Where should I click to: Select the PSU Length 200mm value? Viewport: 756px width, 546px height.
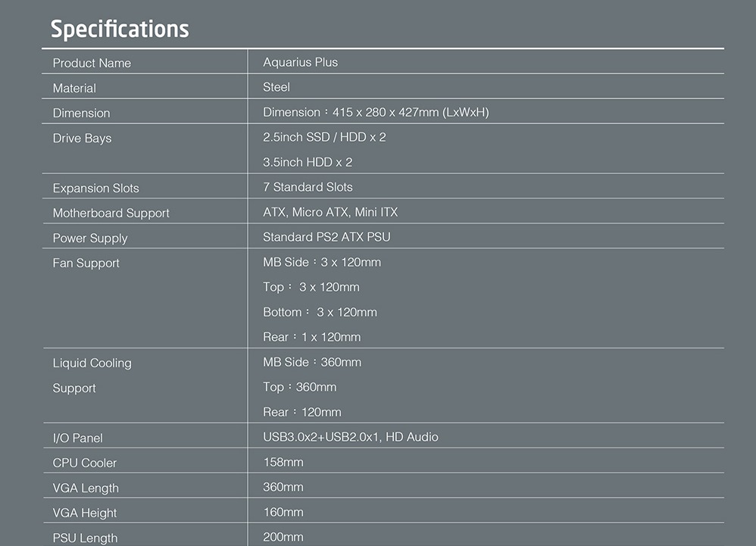coord(283,537)
